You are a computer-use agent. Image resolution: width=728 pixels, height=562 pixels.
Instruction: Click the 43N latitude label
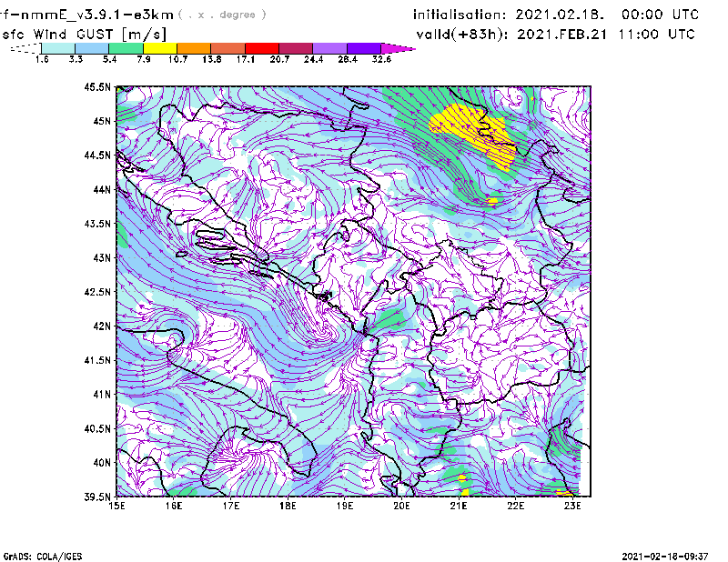[102, 257]
